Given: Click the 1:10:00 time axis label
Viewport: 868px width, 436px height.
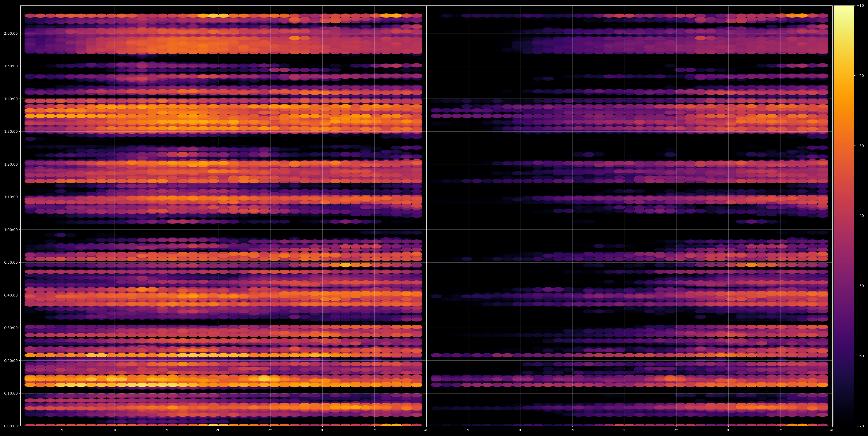Looking at the screenshot, I should click(x=11, y=197).
